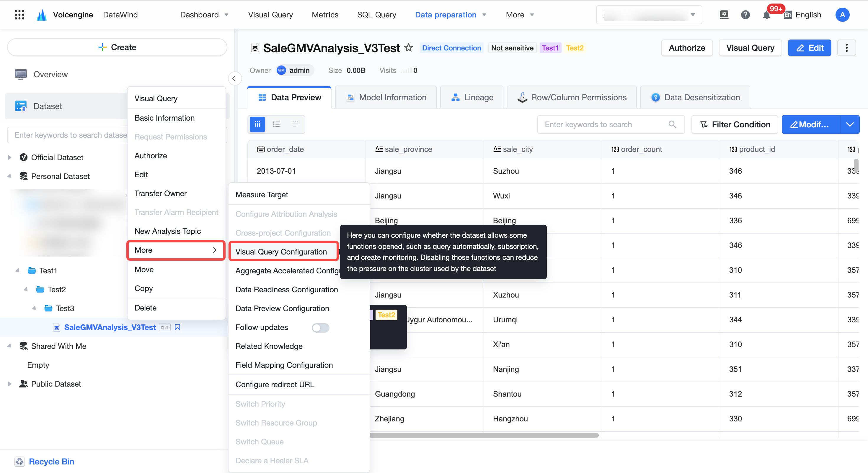This screenshot has width=868, height=473.
Task: Click the vertical three-dot more options button
Action: 846,48
